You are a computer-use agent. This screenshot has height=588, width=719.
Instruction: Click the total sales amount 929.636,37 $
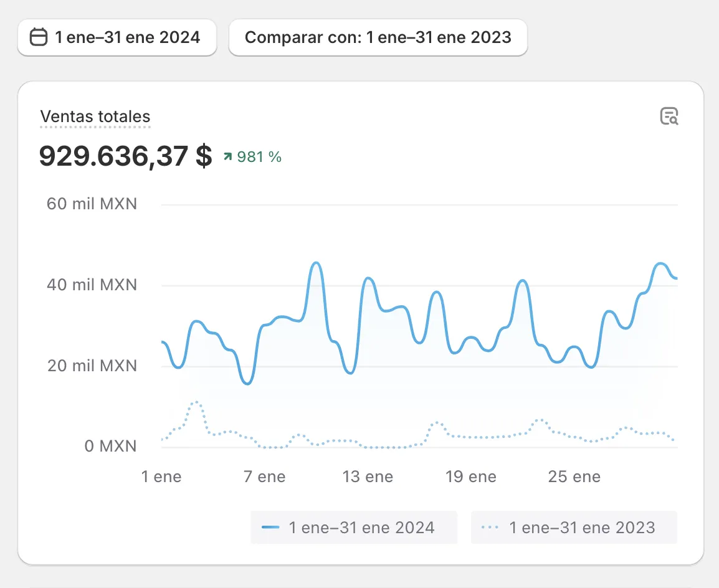(x=125, y=156)
